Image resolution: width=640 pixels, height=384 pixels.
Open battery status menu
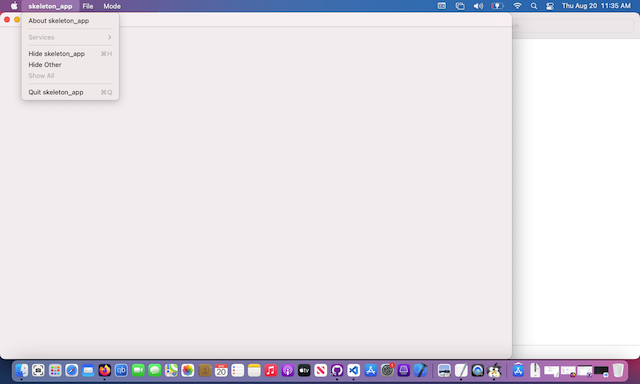coord(498,6)
